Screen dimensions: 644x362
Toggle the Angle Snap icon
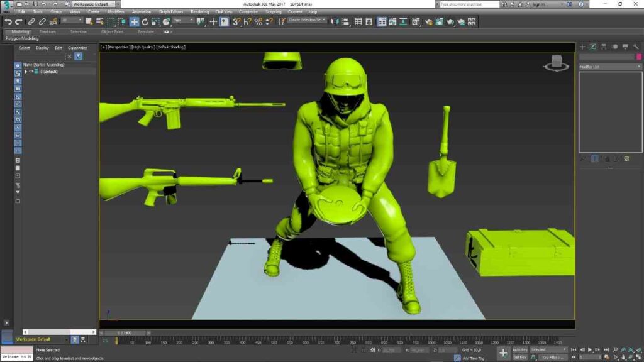247,21
